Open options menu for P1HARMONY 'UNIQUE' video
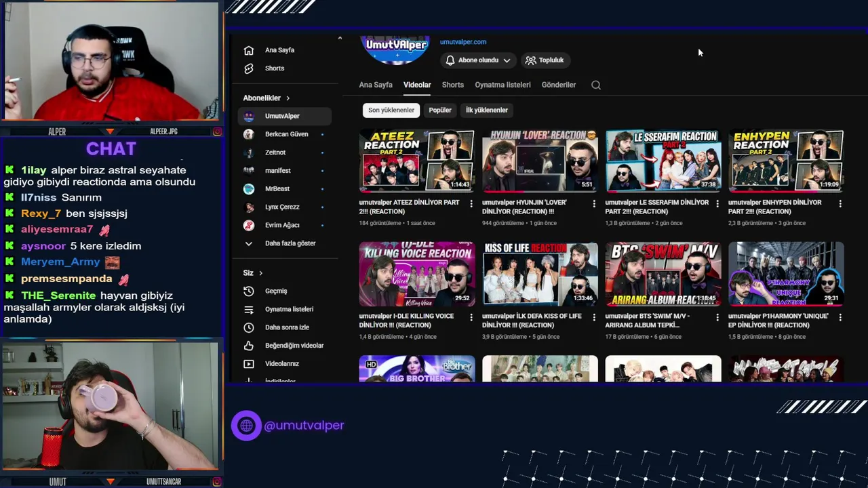 (x=840, y=317)
